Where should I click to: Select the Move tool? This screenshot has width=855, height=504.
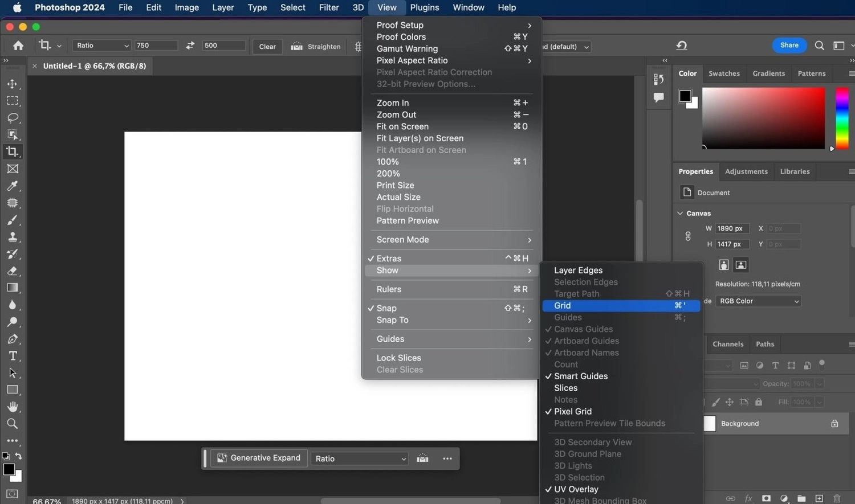(12, 84)
